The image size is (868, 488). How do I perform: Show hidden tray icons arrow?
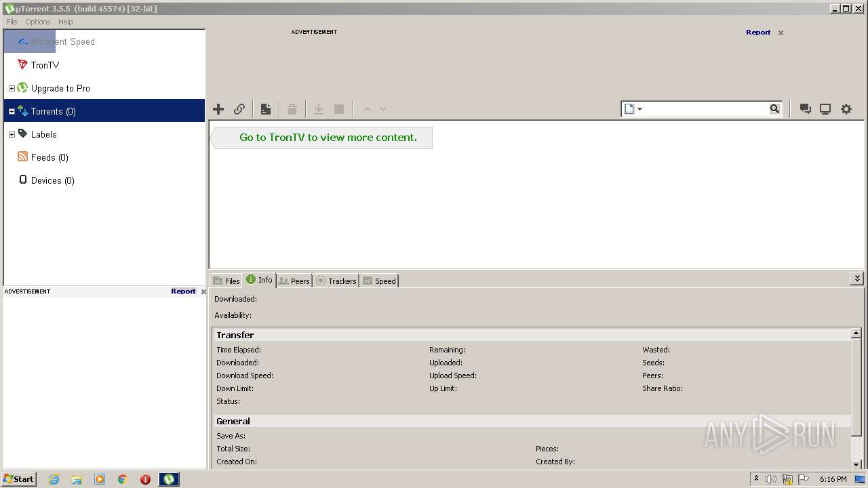(756, 479)
